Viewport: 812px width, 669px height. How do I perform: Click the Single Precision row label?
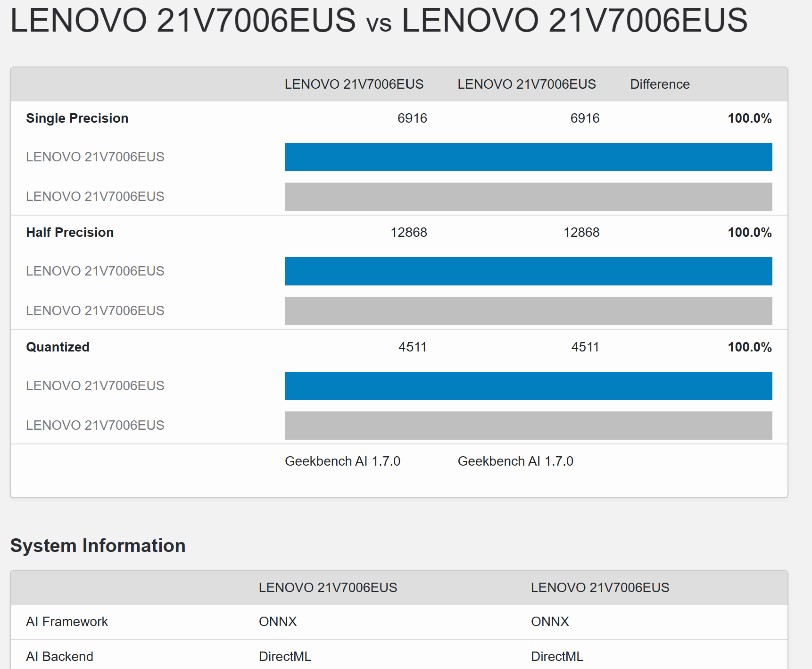coord(77,118)
